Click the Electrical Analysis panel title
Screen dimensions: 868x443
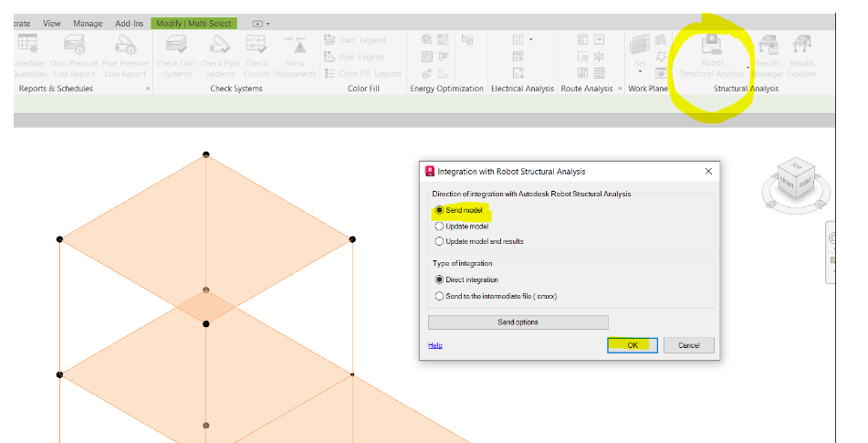[523, 89]
